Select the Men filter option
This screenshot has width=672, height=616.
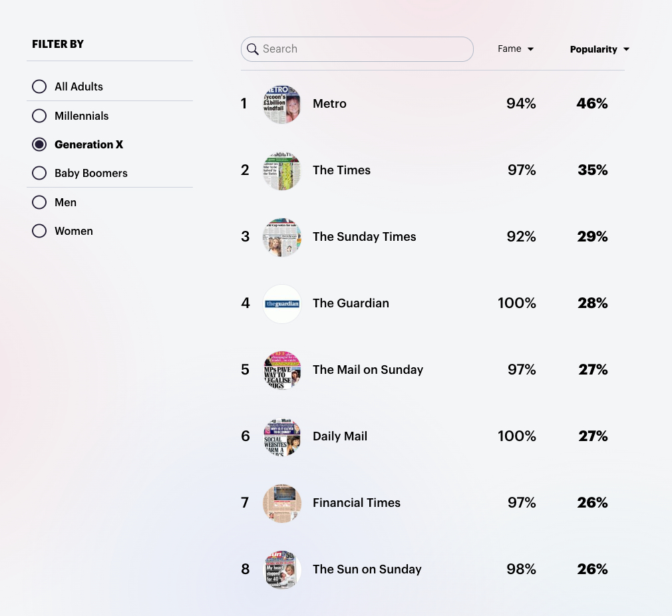pos(39,202)
